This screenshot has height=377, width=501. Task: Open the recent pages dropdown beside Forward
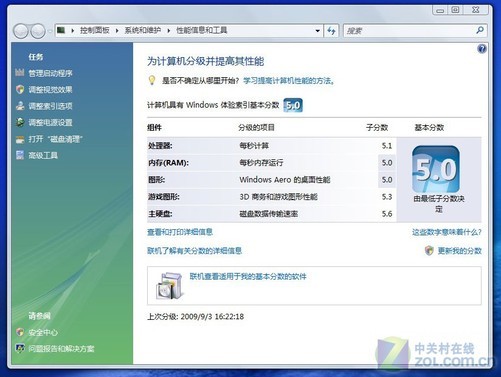(x=49, y=31)
